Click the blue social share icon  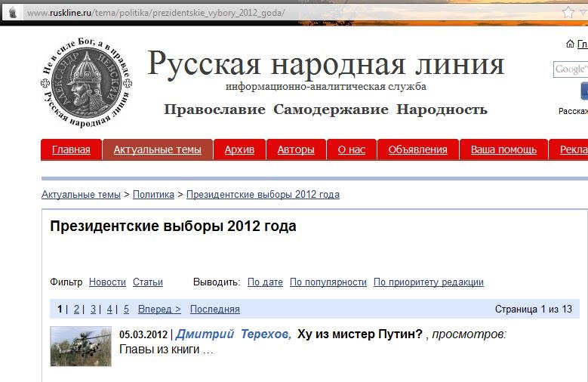583,91
